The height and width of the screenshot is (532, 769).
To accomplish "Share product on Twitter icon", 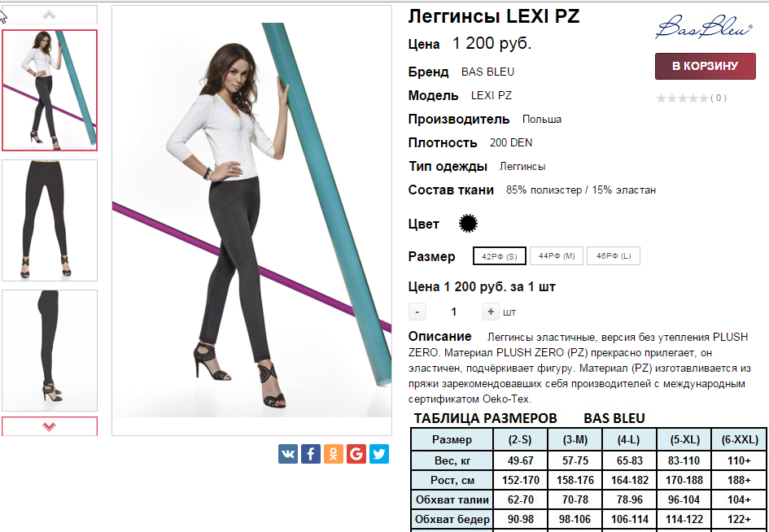I will 379,454.
